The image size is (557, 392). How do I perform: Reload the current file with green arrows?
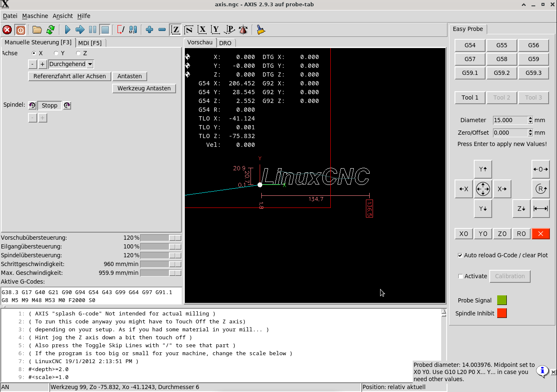[x=51, y=30]
